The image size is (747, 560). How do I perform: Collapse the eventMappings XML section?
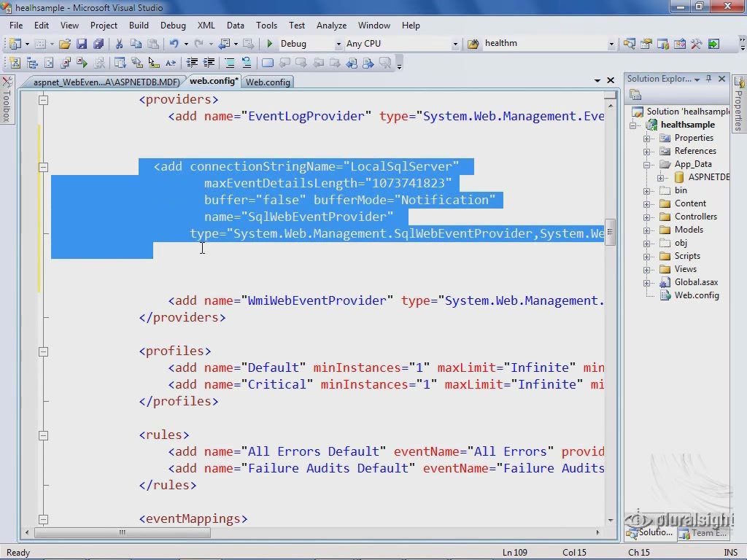coord(43,519)
